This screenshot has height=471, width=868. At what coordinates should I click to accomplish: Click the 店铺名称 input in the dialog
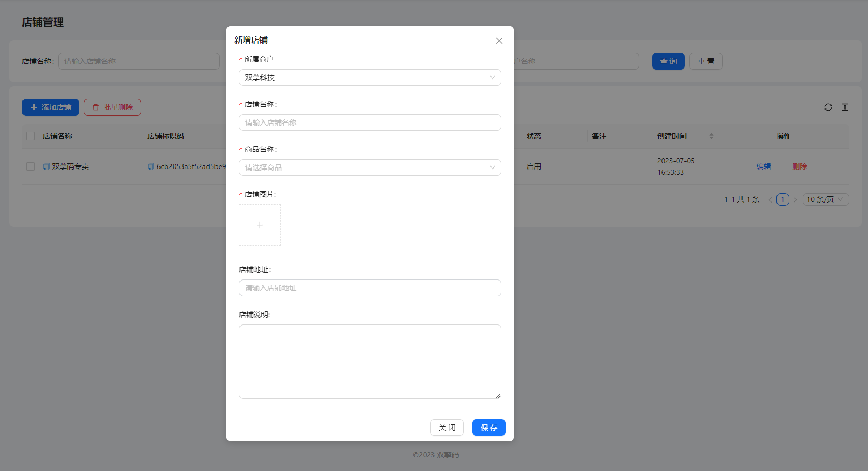pyautogui.click(x=370, y=122)
